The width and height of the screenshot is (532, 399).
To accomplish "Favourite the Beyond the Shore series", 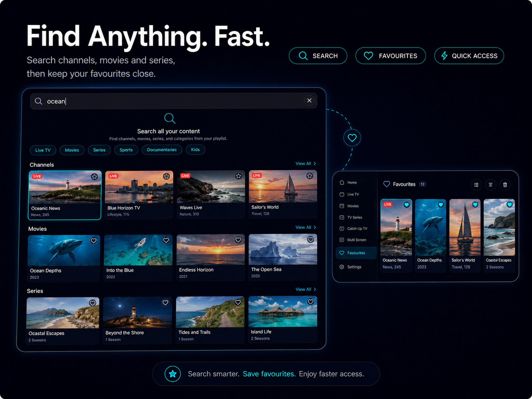I will pyautogui.click(x=165, y=303).
